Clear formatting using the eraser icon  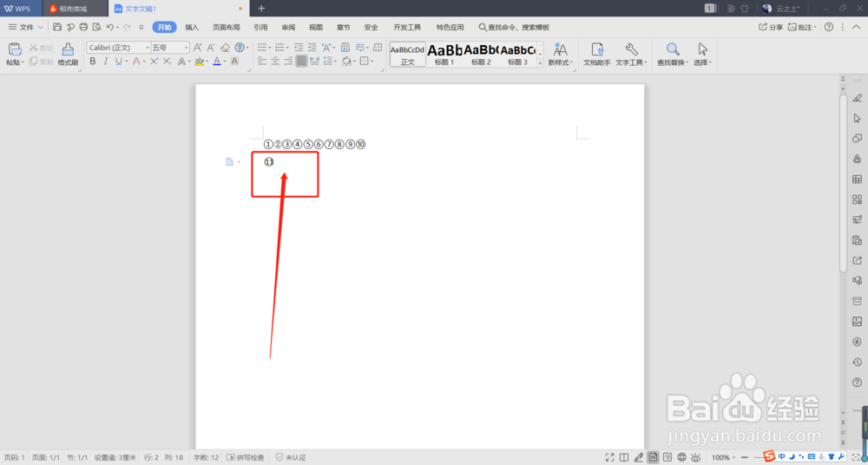[x=226, y=48]
